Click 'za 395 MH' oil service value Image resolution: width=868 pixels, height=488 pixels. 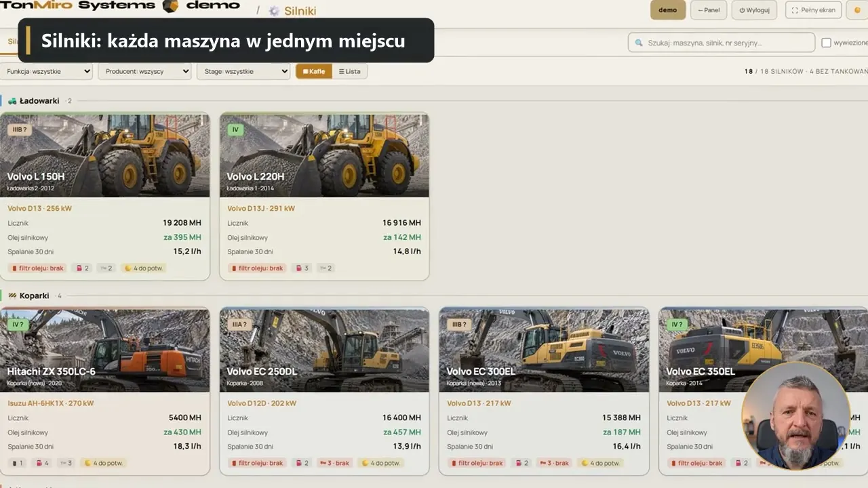pyautogui.click(x=182, y=237)
